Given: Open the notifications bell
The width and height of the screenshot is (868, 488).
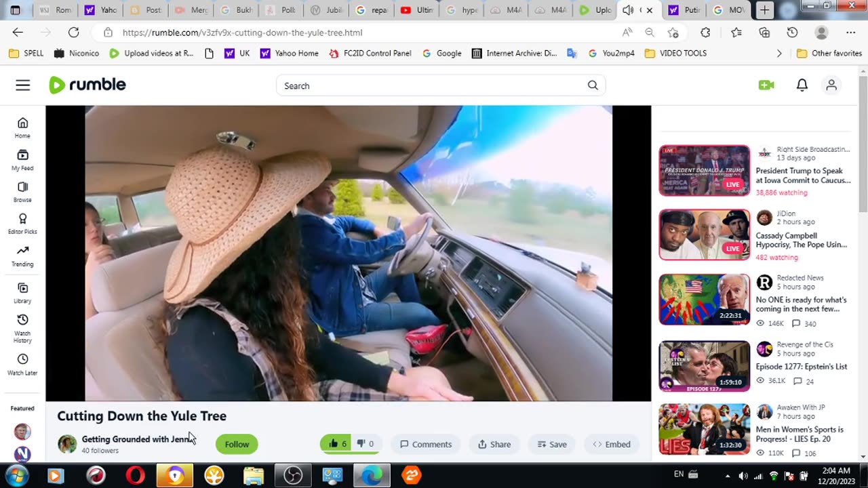Looking at the screenshot, I should (802, 85).
